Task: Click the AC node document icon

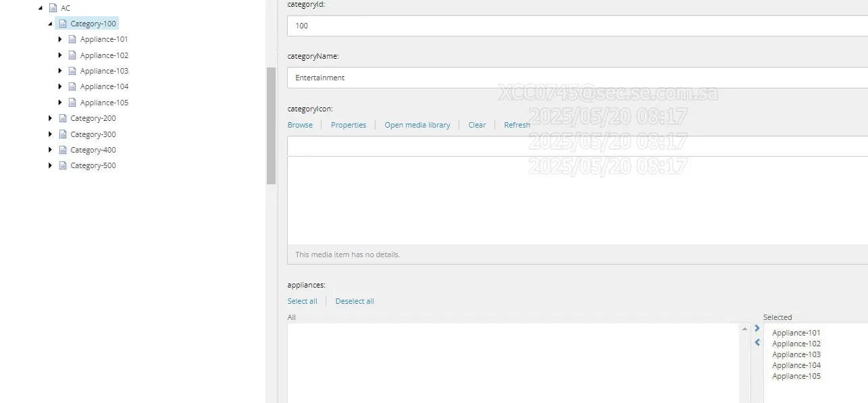Action: tap(53, 7)
